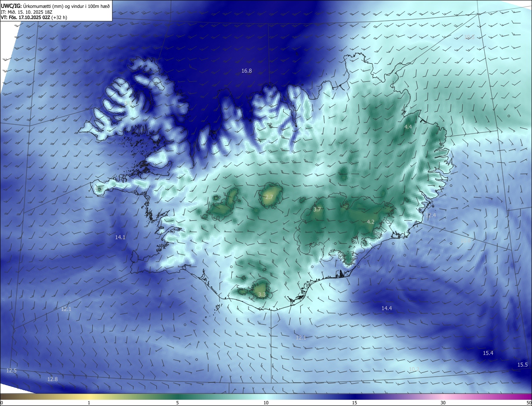Click the 16.8 value label

pos(246,71)
